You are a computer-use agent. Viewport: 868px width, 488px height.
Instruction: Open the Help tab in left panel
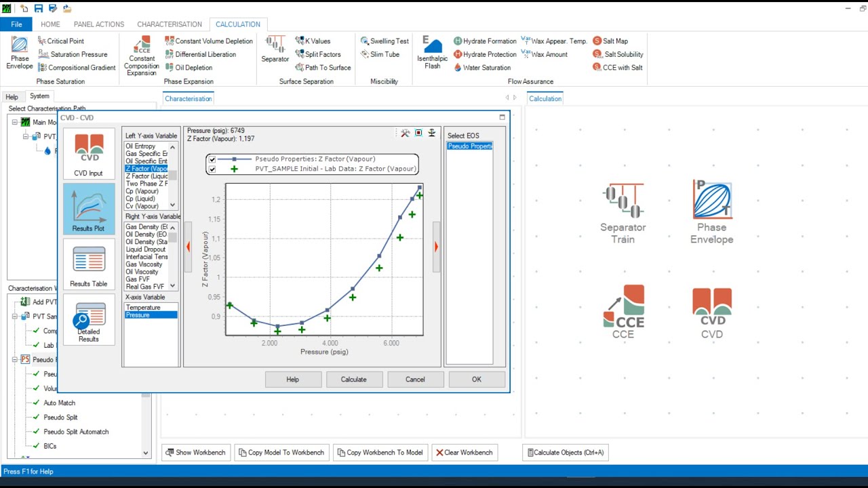click(x=12, y=97)
